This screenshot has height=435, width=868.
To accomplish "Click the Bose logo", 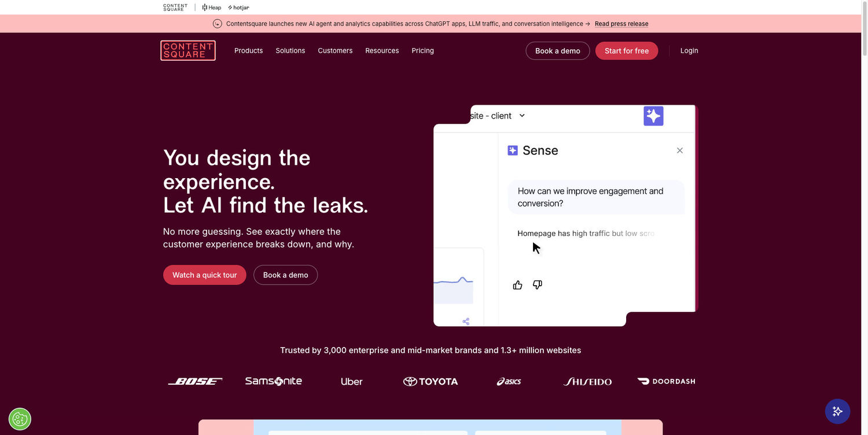I will 195,381.
